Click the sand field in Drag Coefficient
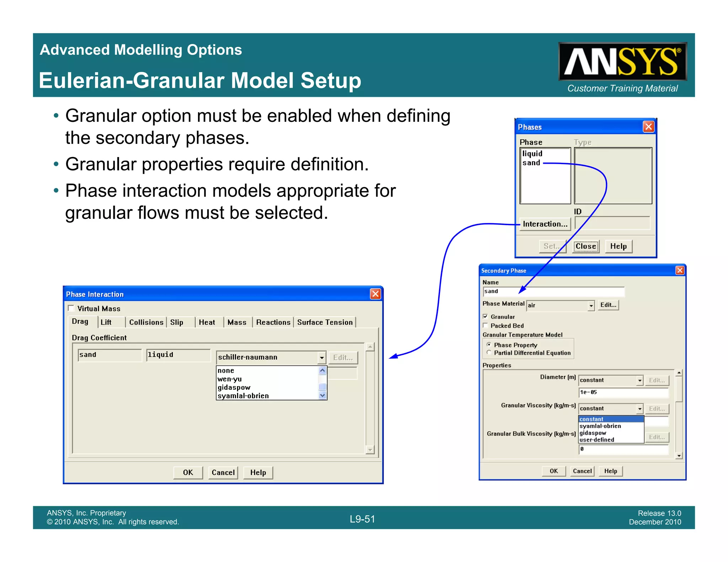728x562 pixels. point(110,355)
